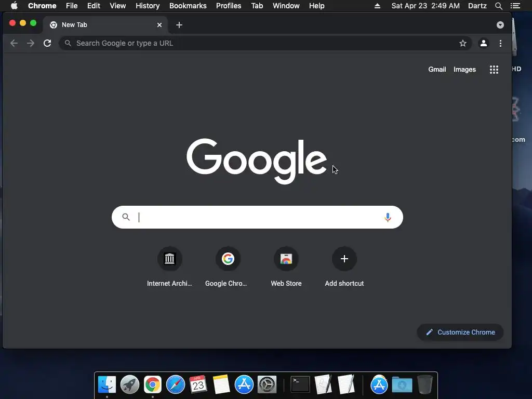Open the tab search dropdown arrow
The height and width of the screenshot is (399, 532).
pyautogui.click(x=500, y=25)
